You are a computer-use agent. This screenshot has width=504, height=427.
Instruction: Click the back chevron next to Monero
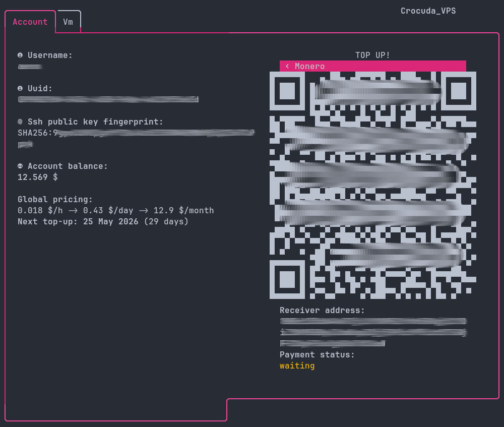point(287,66)
